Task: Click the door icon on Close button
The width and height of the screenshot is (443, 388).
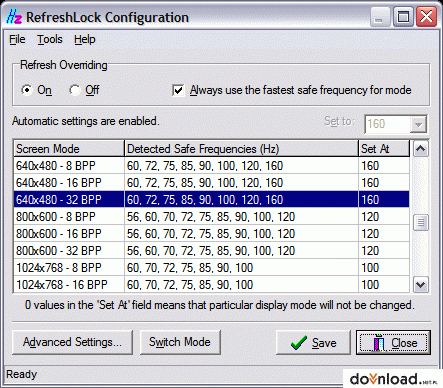Action: point(379,343)
